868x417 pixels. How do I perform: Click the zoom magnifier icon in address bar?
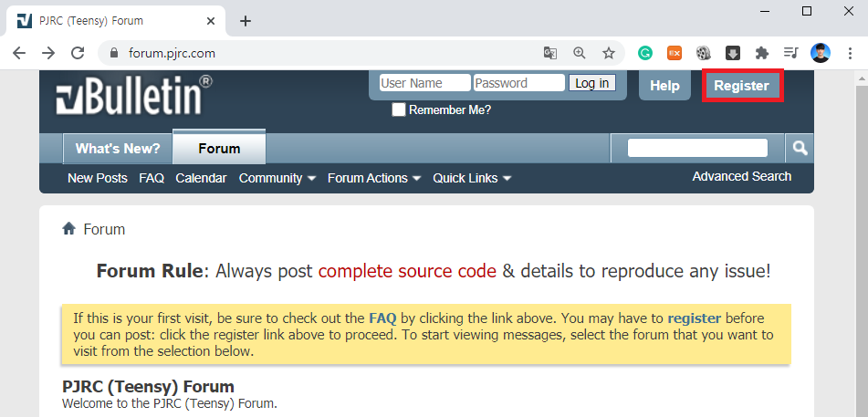click(579, 53)
